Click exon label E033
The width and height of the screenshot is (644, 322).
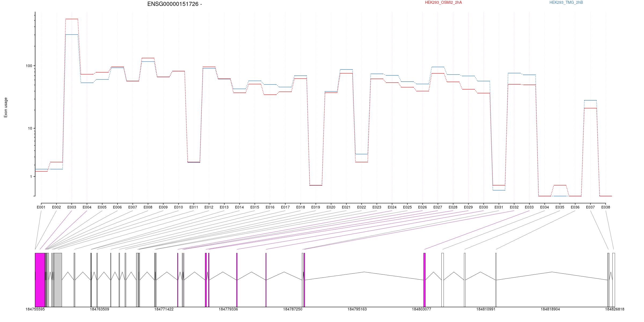click(x=529, y=207)
